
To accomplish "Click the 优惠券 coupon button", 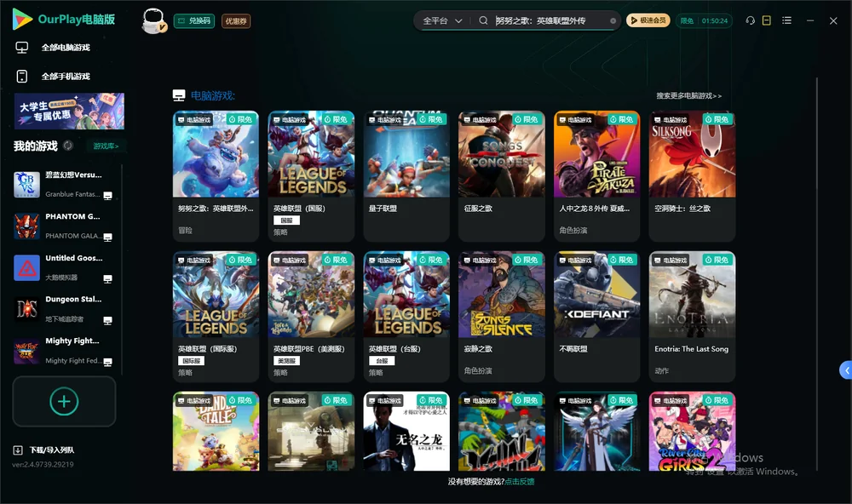I will (236, 20).
